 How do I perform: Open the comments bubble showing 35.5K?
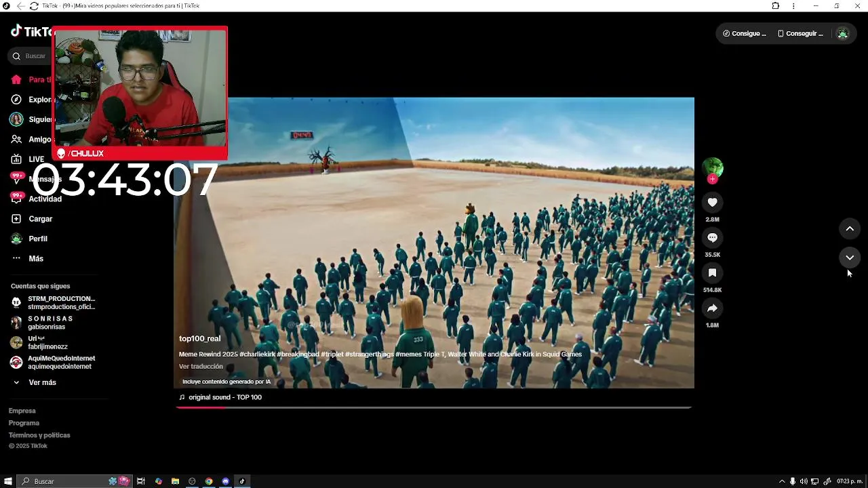point(712,238)
